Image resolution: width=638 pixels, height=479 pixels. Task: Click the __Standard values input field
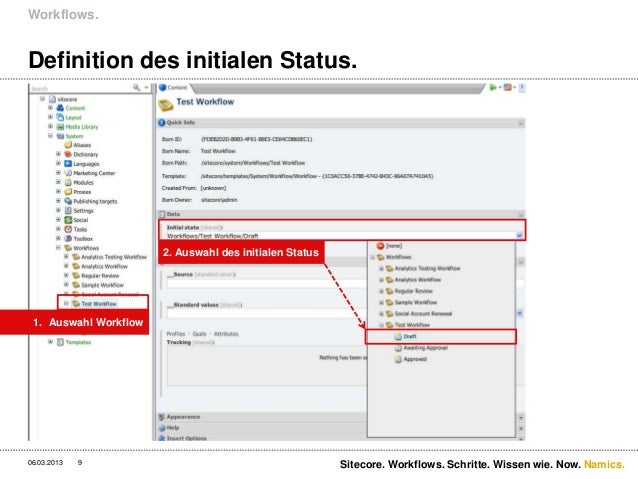pyautogui.click(x=267, y=313)
